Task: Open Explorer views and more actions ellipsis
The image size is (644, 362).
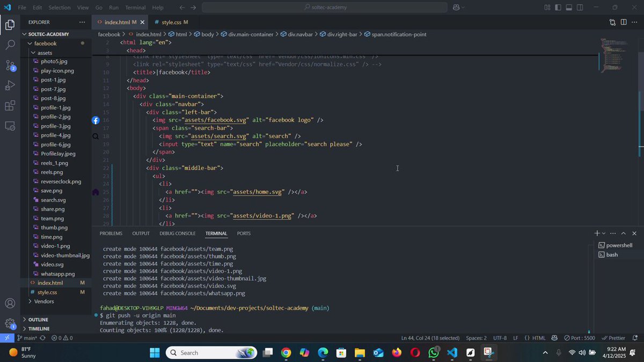Action: [82, 22]
